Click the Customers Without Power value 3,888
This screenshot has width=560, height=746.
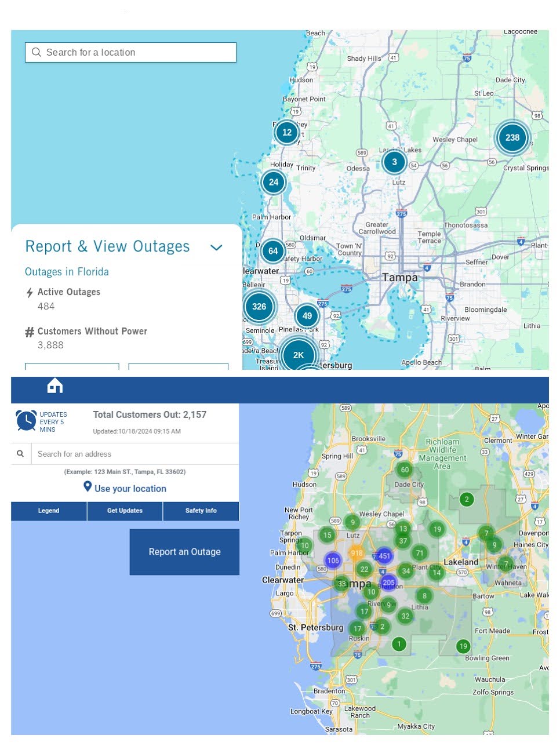click(x=50, y=345)
